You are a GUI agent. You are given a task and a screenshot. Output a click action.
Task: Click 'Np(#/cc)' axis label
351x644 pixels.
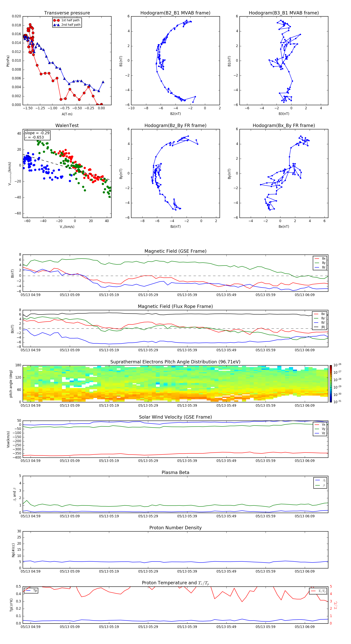tap(13, 550)
